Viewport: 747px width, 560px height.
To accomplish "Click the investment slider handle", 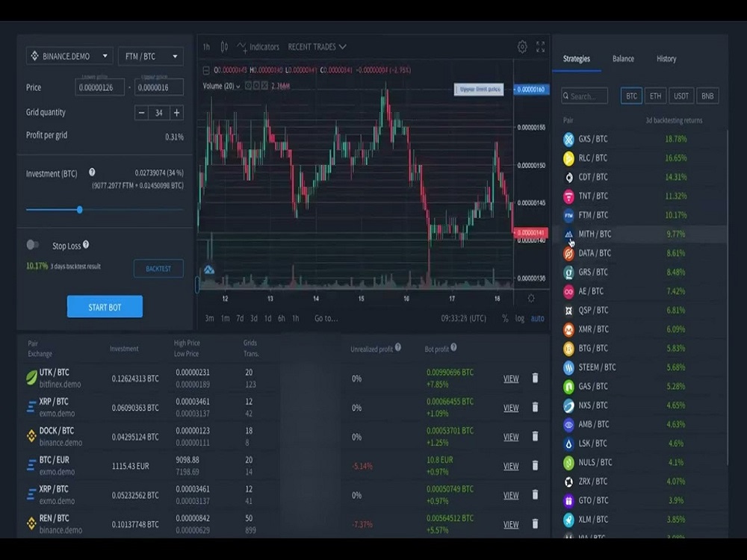I will tap(80, 210).
